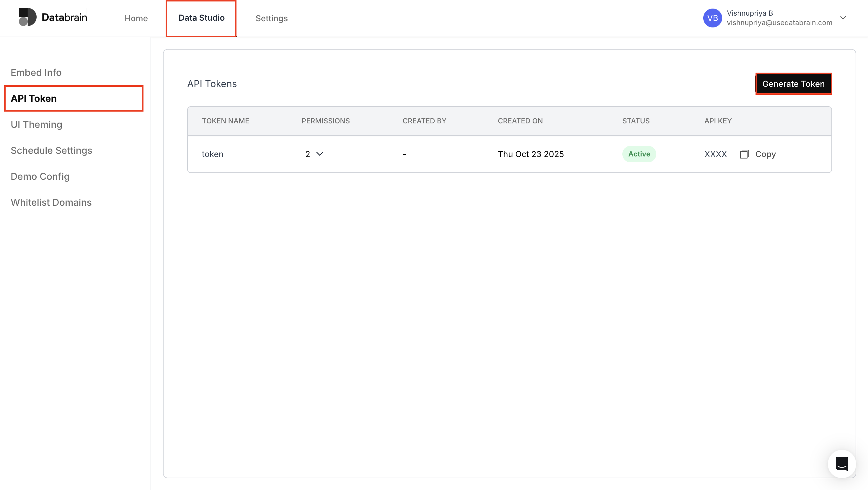Open the Intercom chat widget

coord(842,464)
